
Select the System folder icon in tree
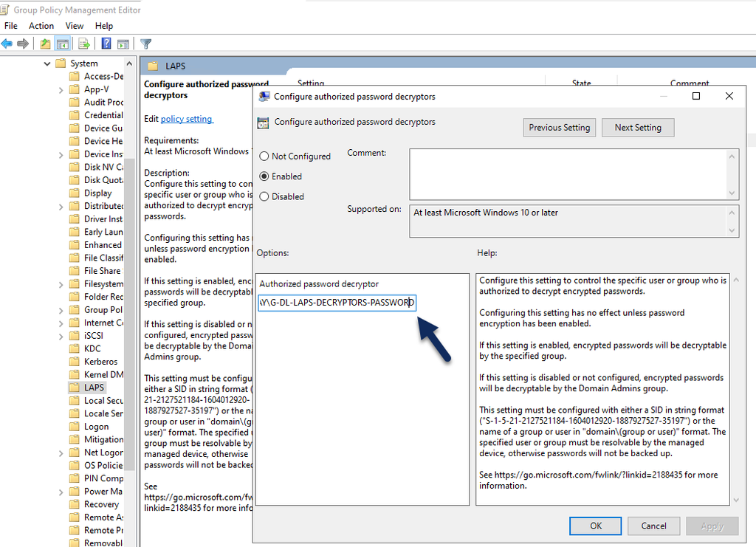(x=61, y=63)
